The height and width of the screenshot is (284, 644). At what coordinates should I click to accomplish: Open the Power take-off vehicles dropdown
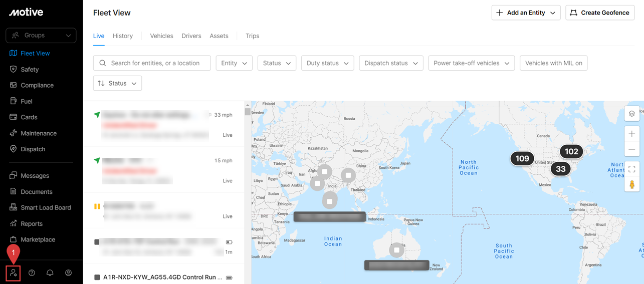471,63
